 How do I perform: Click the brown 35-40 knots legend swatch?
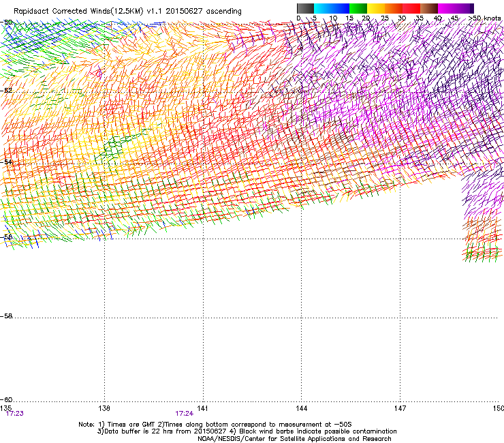point(429,8)
